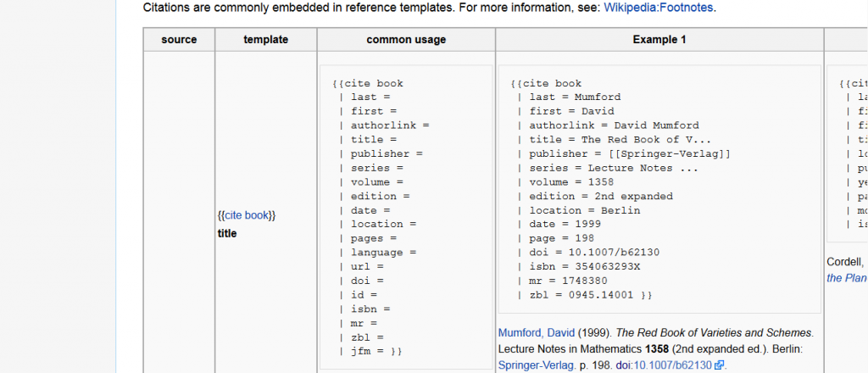868x373 pixels.
Task: Click '| first = David' in Example 1
Action: pyautogui.click(x=565, y=111)
